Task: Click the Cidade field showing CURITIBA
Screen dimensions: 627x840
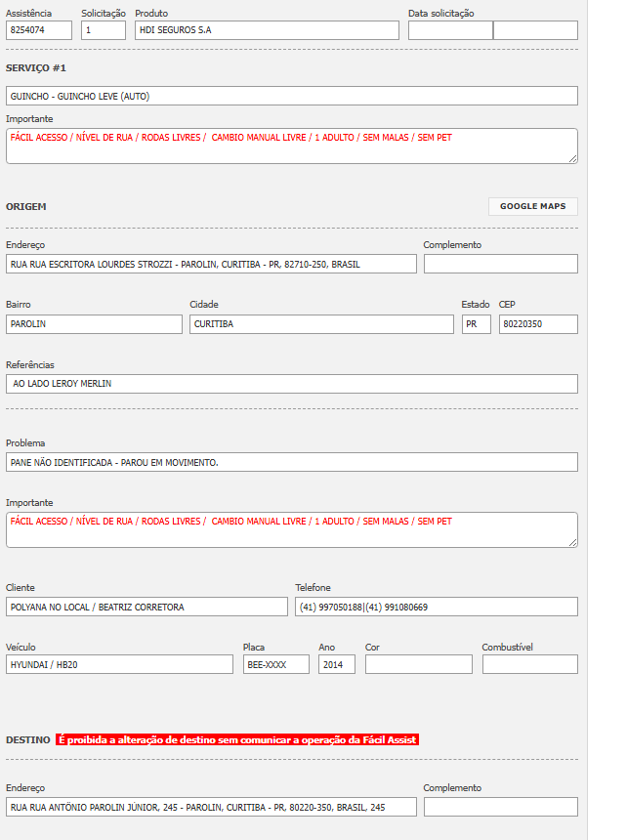Action: pos(321,324)
